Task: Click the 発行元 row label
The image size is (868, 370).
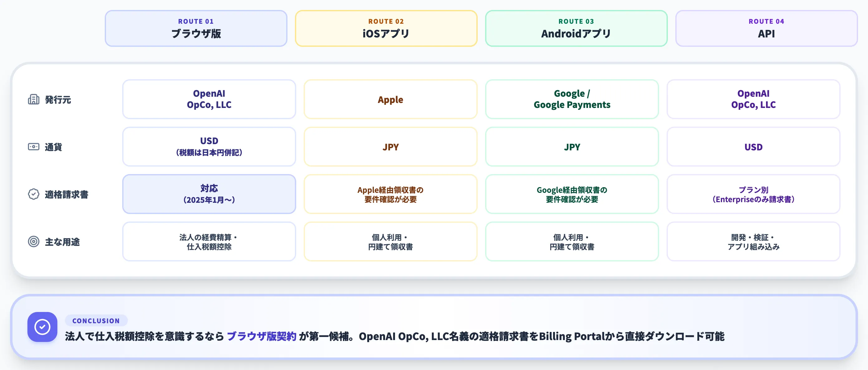Action: 58,100
